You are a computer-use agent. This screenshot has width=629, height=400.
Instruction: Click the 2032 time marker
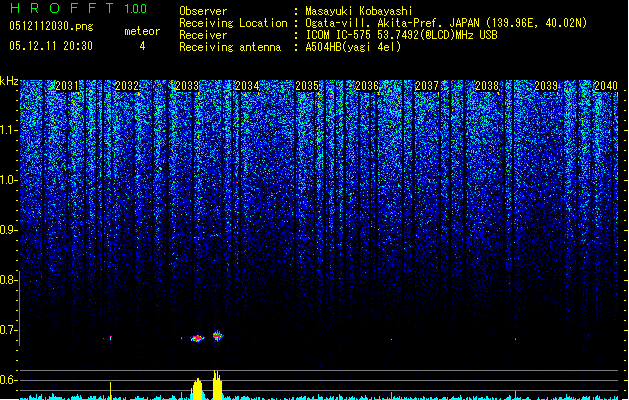tap(127, 86)
